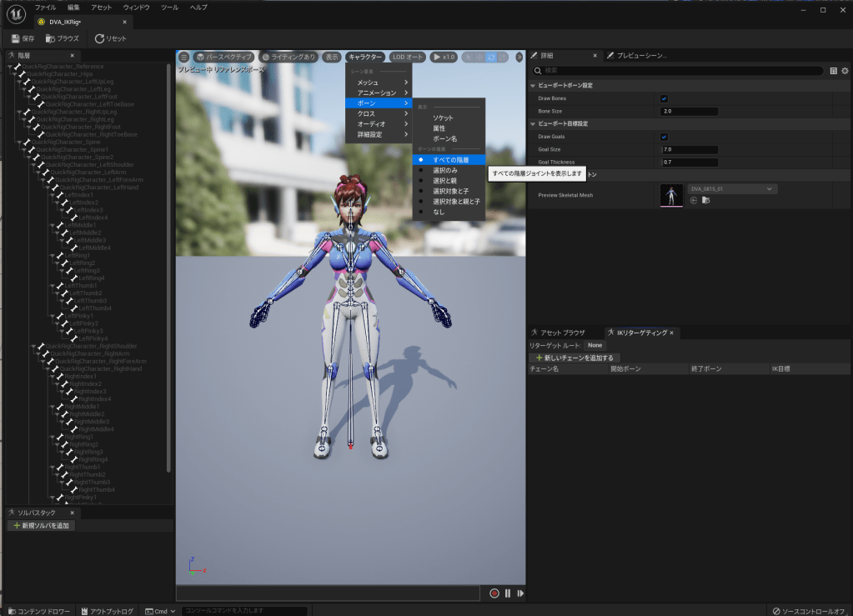Switch to the アセット ブラウザ tab
This screenshot has height=616, width=853.
(x=563, y=333)
